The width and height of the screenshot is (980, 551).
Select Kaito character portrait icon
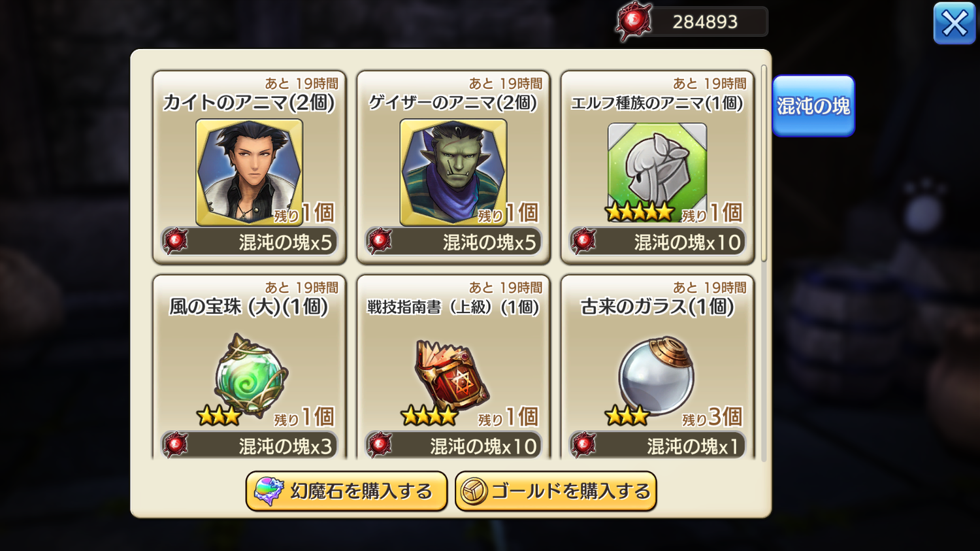(249, 172)
